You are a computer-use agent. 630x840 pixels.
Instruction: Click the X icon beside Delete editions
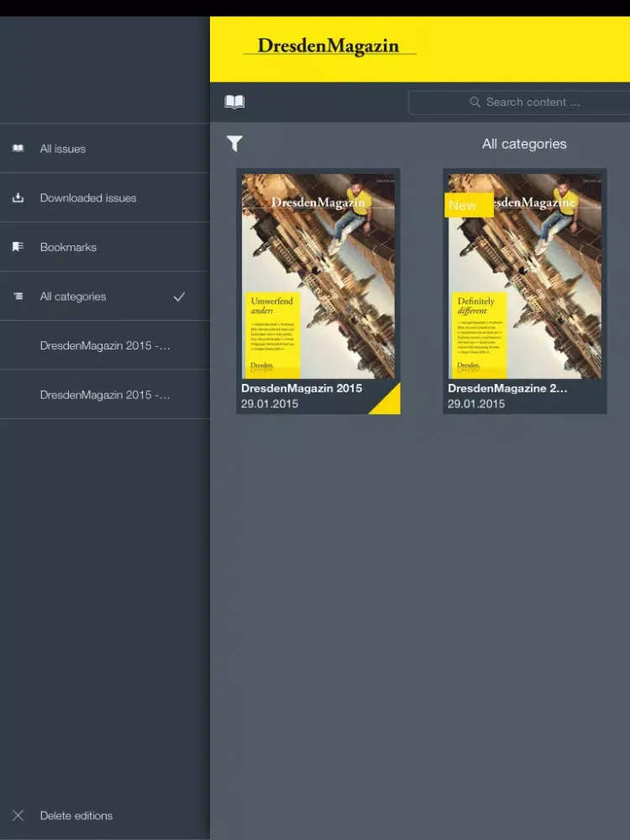18,816
